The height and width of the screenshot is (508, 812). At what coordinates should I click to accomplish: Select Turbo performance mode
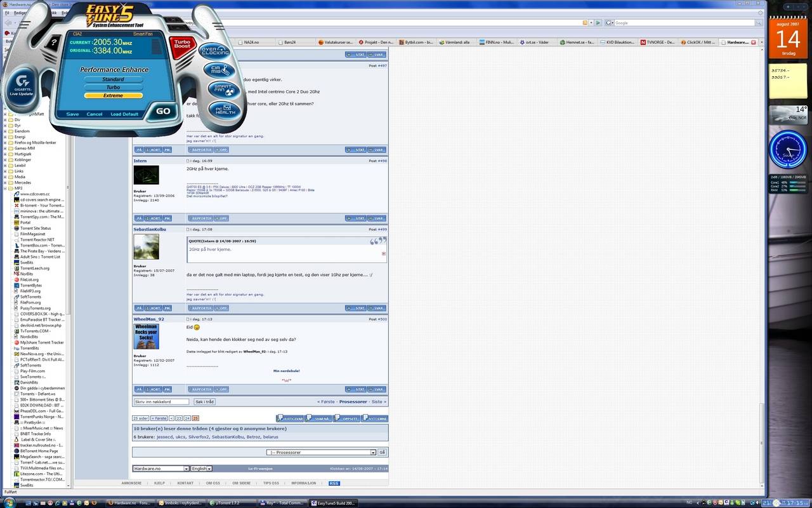(x=113, y=88)
